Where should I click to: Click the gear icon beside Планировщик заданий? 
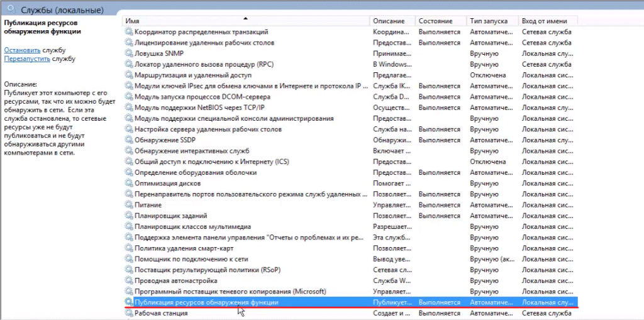click(x=129, y=216)
